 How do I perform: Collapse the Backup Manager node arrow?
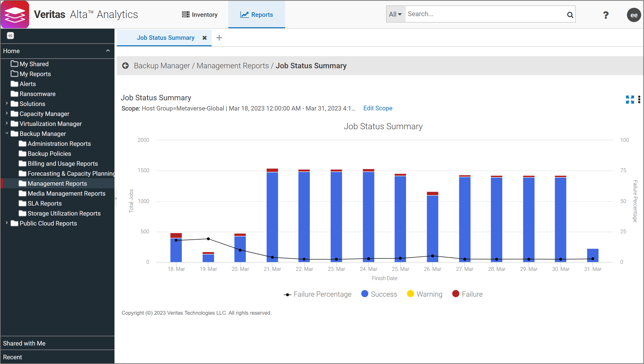coord(7,133)
